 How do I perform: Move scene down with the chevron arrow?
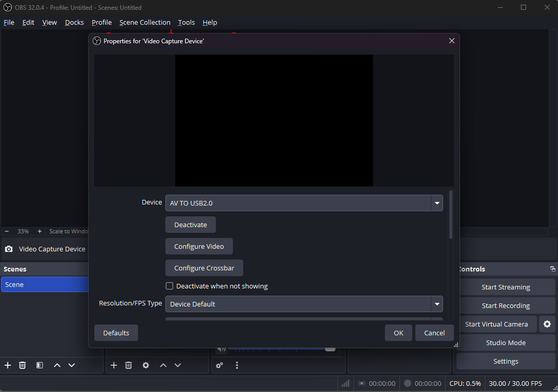72,365
